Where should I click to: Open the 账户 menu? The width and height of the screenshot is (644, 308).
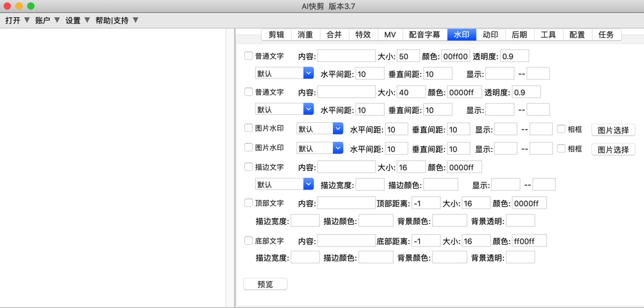[x=47, y=21]
